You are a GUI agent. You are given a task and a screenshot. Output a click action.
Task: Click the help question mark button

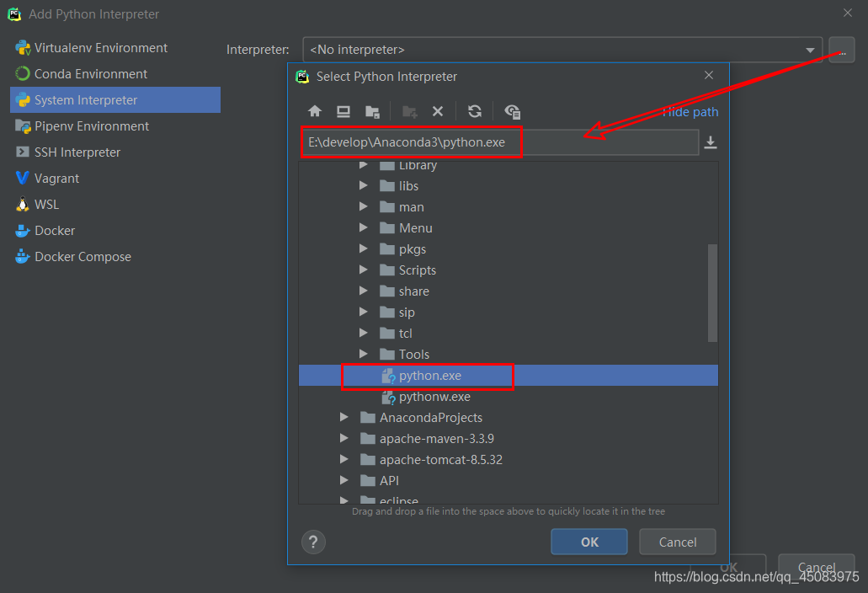click(313, 542)
